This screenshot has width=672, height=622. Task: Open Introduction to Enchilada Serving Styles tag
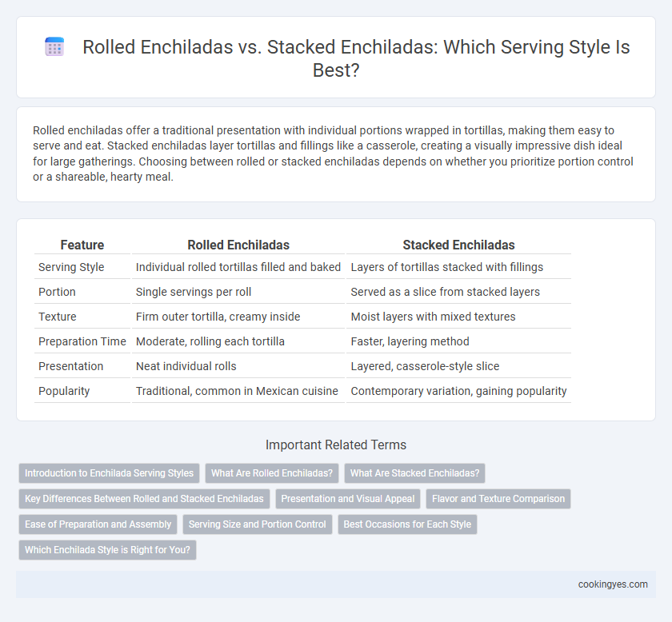110,473
